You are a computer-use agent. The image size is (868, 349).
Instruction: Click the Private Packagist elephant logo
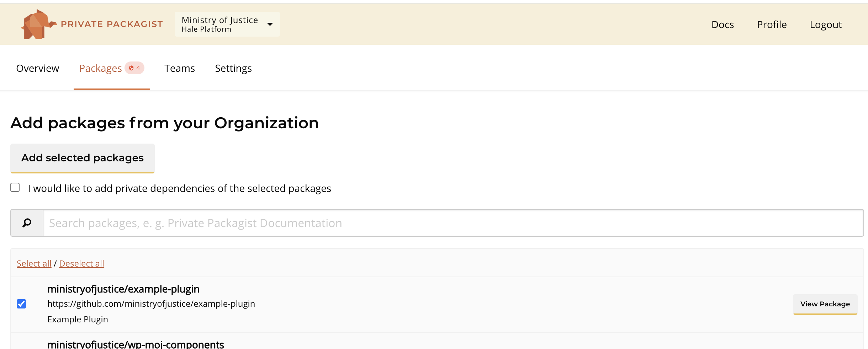pos(38,24)
